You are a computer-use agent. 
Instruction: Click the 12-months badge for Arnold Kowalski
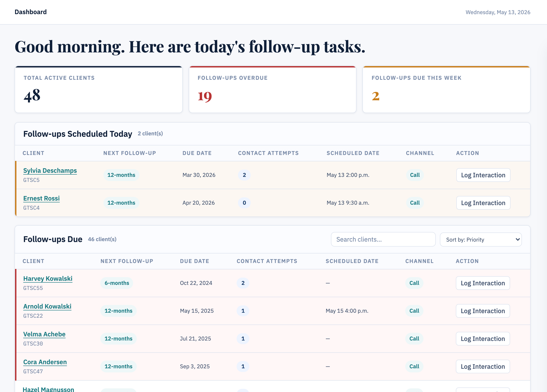119,311
